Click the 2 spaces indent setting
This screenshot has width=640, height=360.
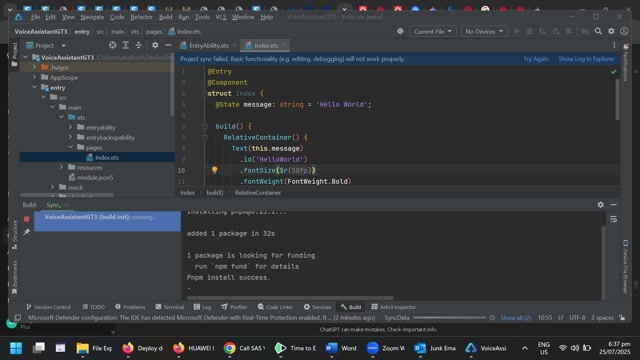point(602,318)
